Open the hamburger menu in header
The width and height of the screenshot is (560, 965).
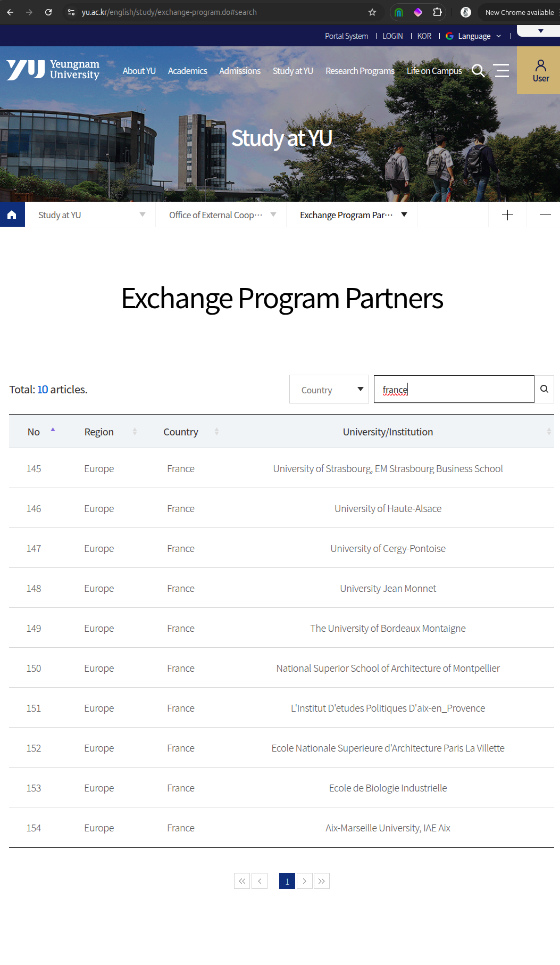point(502,70)
